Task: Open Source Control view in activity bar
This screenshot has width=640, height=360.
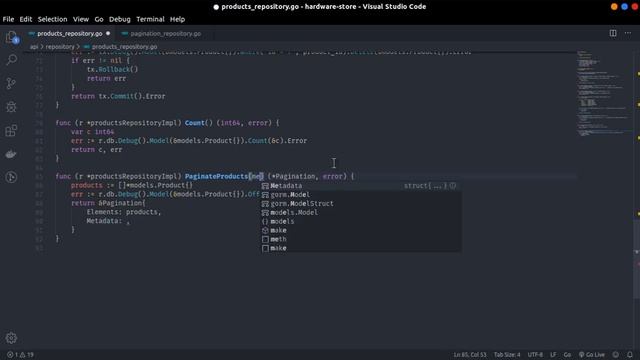Action: pyautogui.click(x=11, y=83)
